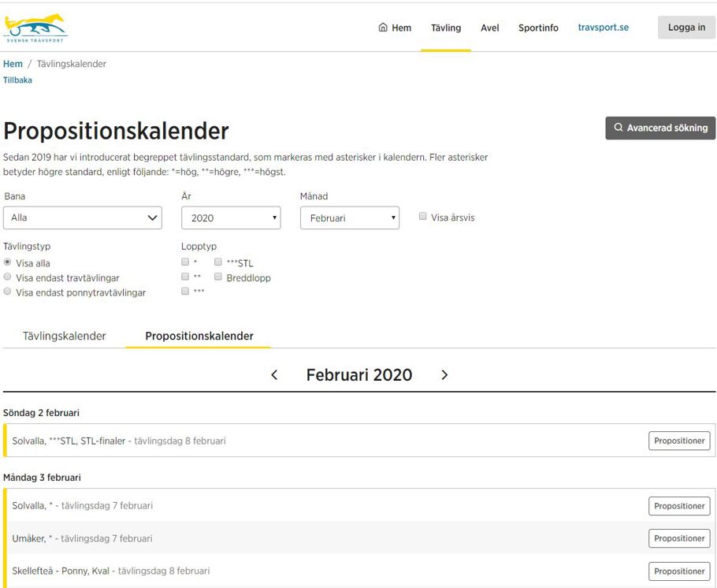Click the Svensk Travsport horse logo
The width and height of the screenshot is (717, 588).
pyautogui.click(x=35, y=28)
